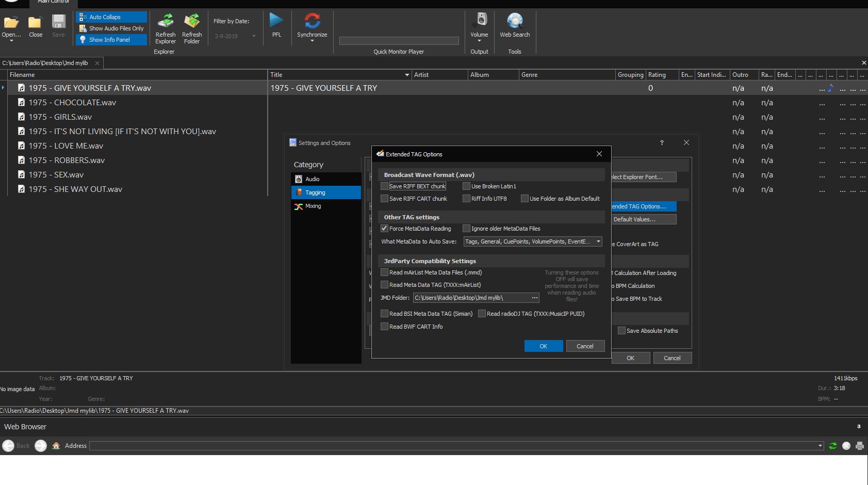The width and height of the screenshot is (868, 485).
Task: Click the JMD Folder path field
Action: click(x=472, y=298)
